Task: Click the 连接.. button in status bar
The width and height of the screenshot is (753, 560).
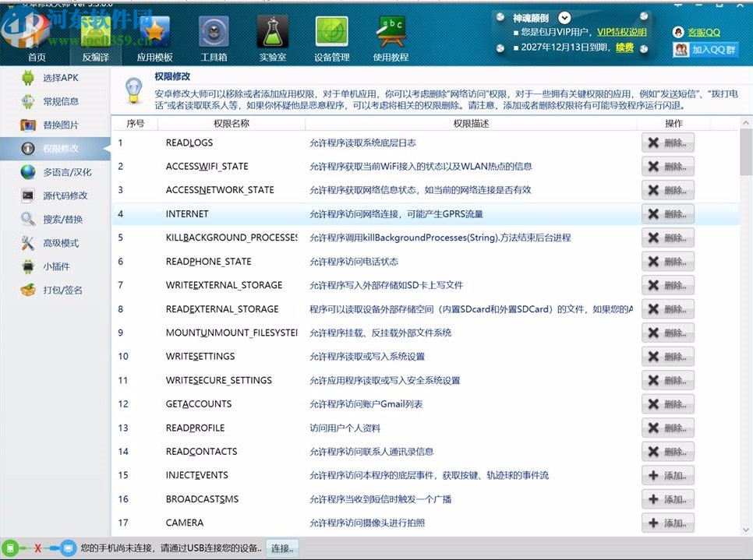Action: coord(282,548)
